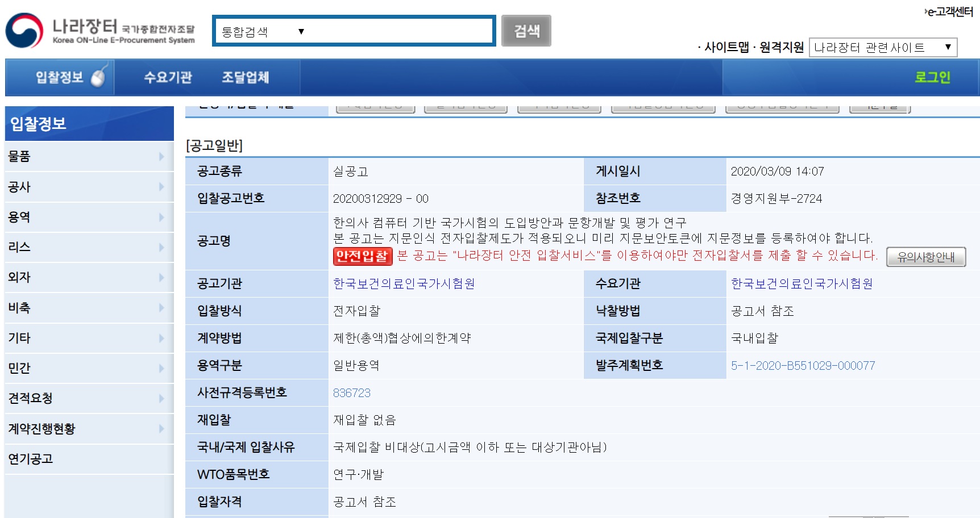Open 발주계획번호 5-1-2020-B551029-000077 link
This screenshot has width=980, height=518.
click(803, 366)
